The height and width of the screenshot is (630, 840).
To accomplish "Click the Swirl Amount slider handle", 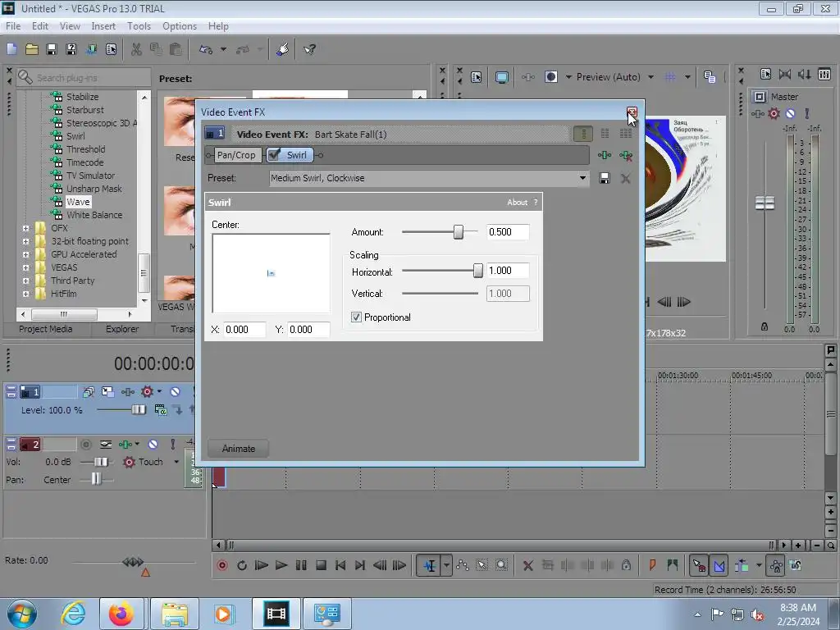I will point(459,231).
